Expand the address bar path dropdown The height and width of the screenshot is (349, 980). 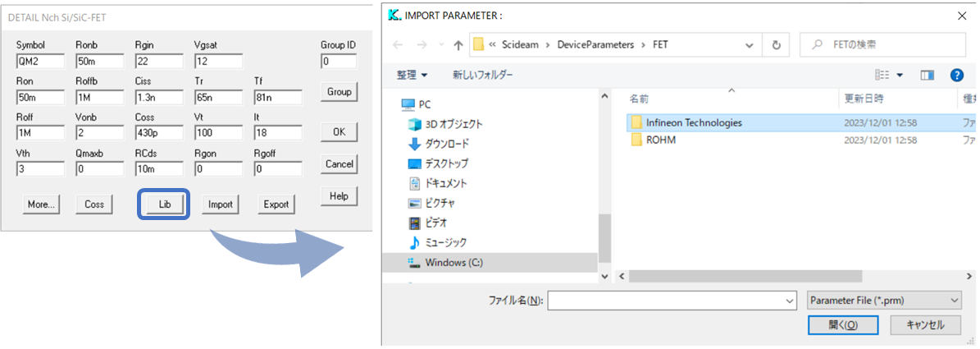(750, 45)
